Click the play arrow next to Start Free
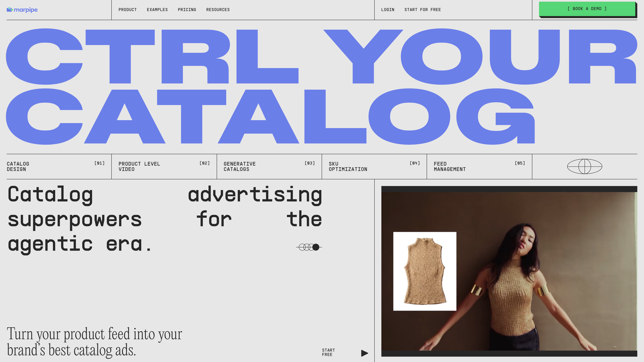The height and width of the screenshot is (362, 644). click(364, 353)
